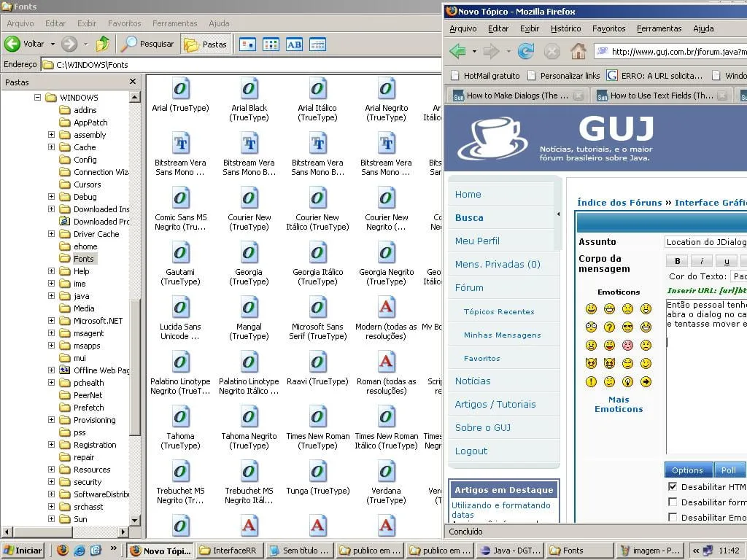Switch to the Options tab

pos(687,470)
